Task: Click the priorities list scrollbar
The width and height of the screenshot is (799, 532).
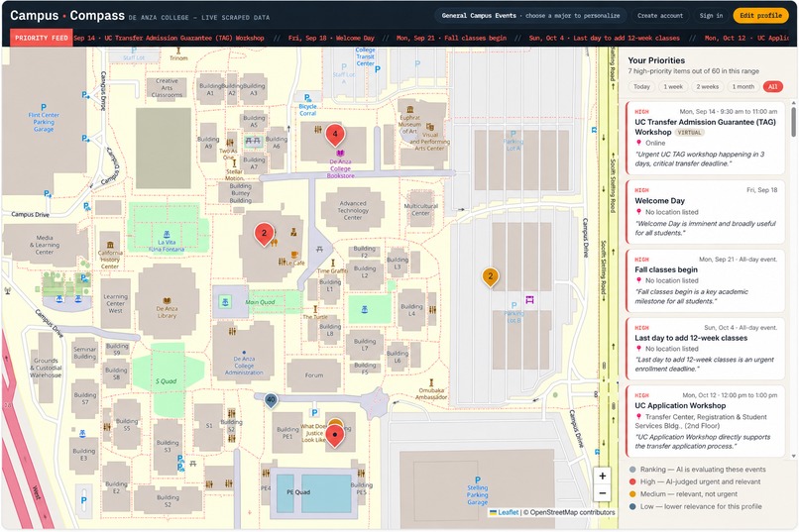Action: click(x=793, y=122)
